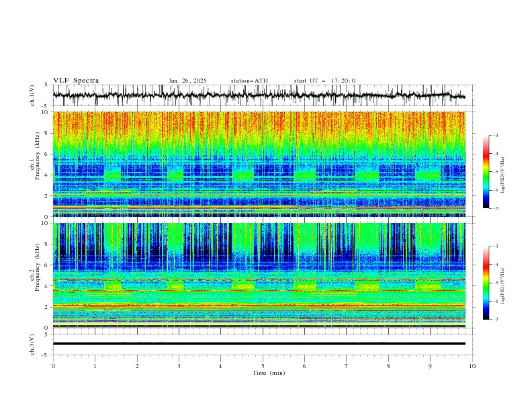Screen dimensions: 532x411
Task: Click the ch.2 spectrogram panel
Action: [259, 275]
